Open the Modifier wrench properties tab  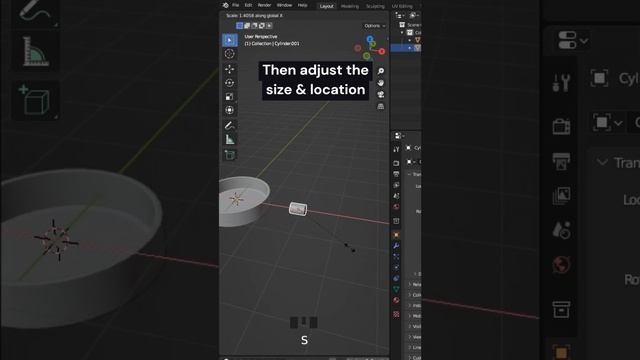[396, 246]
